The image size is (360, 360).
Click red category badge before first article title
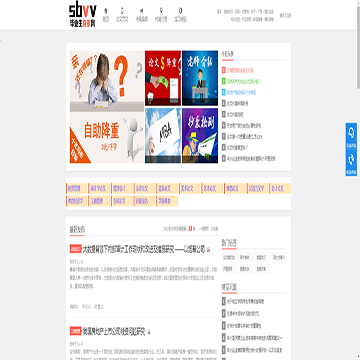coord(76,249)
